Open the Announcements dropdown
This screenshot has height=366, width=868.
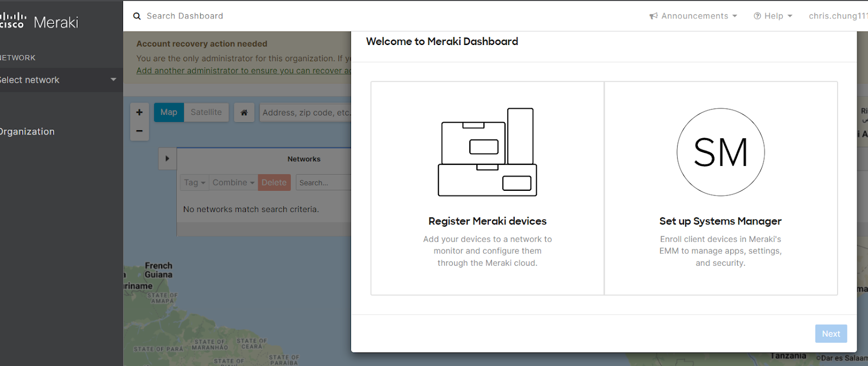(693, 16)
